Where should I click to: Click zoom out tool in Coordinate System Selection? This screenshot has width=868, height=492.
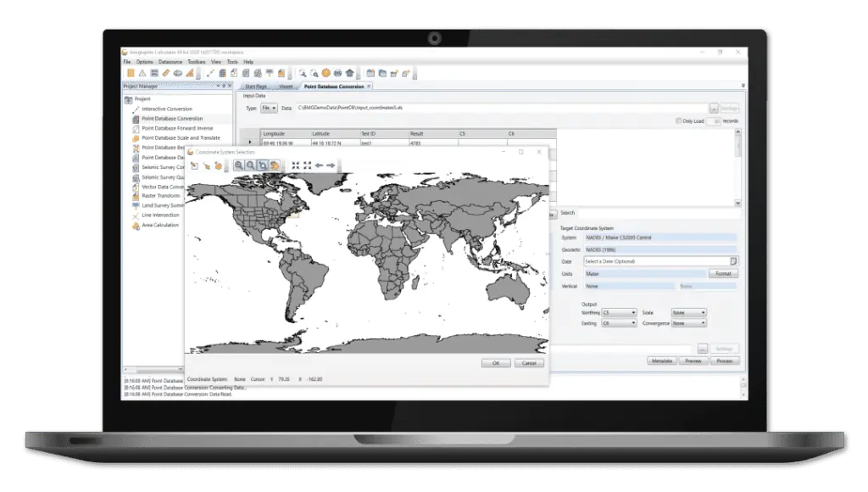[251, 165]
